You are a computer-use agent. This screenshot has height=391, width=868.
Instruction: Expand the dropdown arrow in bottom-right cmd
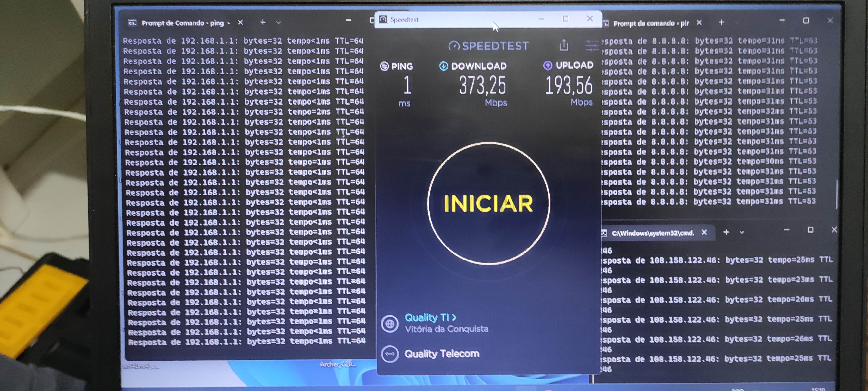coord(741,232)
